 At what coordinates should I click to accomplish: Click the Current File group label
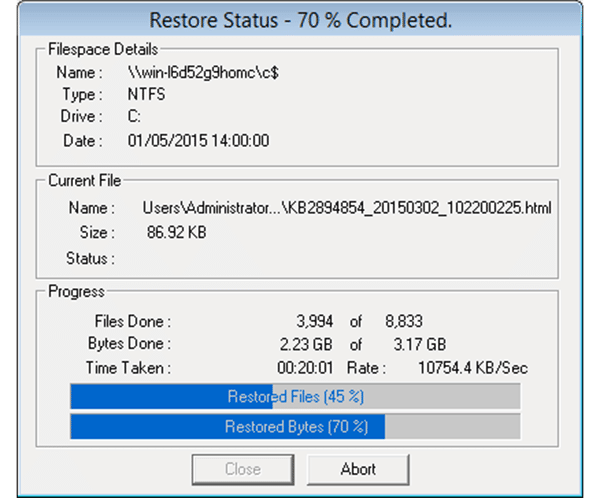tap(85, 181)
